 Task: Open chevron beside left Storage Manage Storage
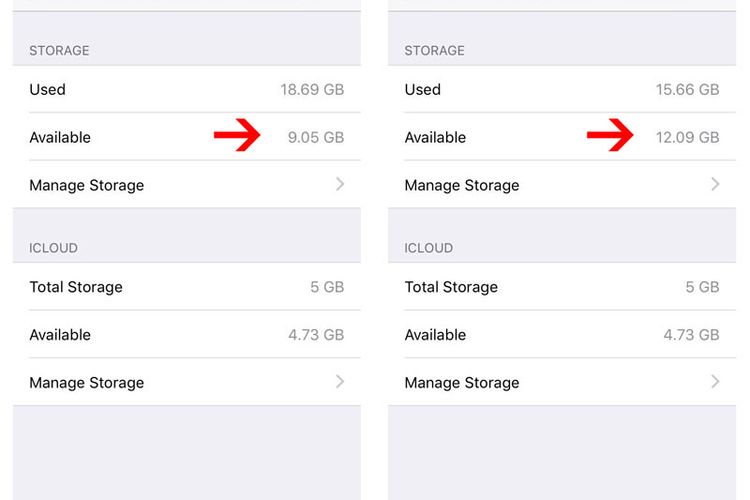tap(340, 184)
